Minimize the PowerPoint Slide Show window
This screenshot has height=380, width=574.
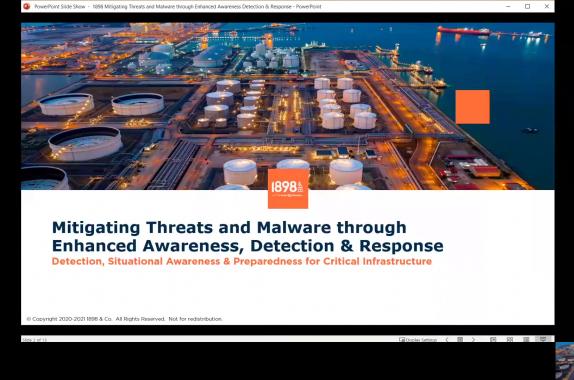[x=508, y=6]
